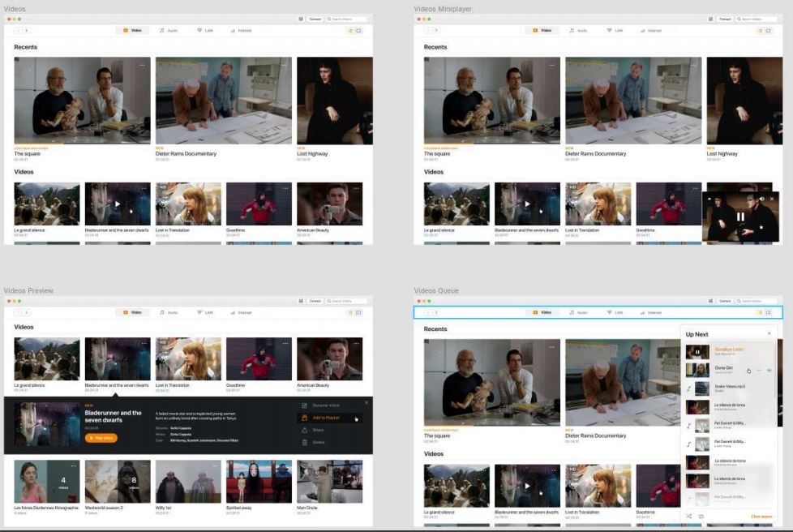Toggle miniplayer window icon in Videos Preview toolbar

358,312
